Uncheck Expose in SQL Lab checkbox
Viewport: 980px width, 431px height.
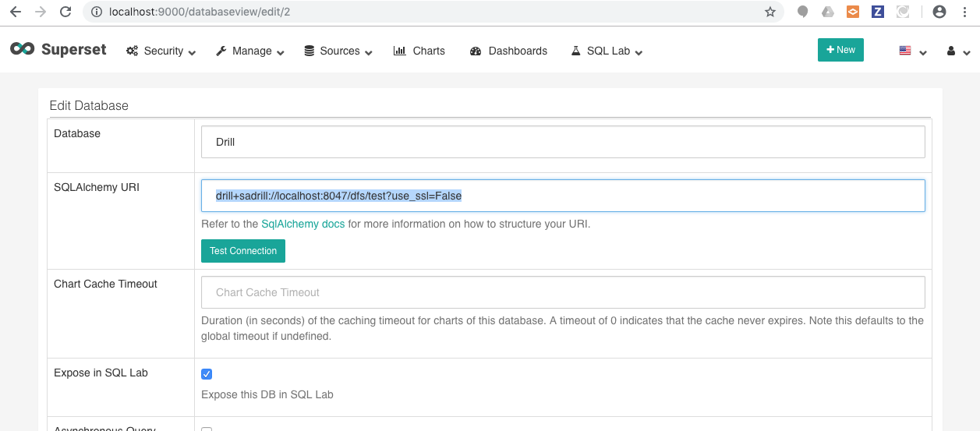[x=207, y=374]
